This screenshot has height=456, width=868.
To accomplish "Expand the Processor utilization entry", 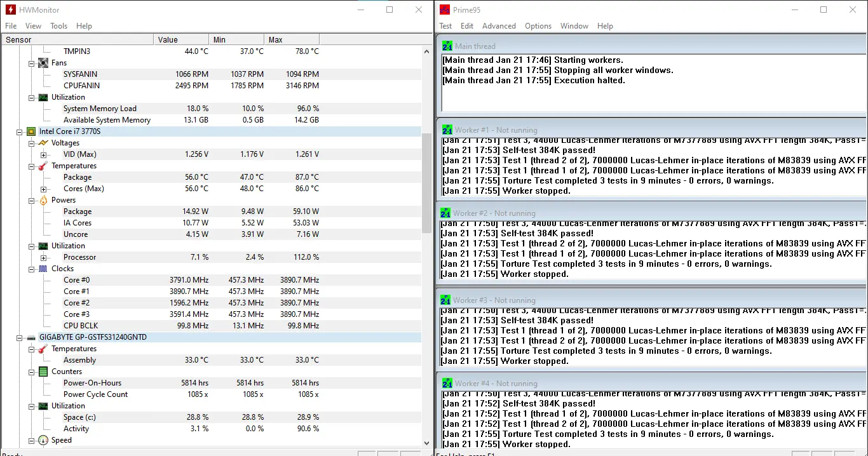I will (x=43, y=257).
